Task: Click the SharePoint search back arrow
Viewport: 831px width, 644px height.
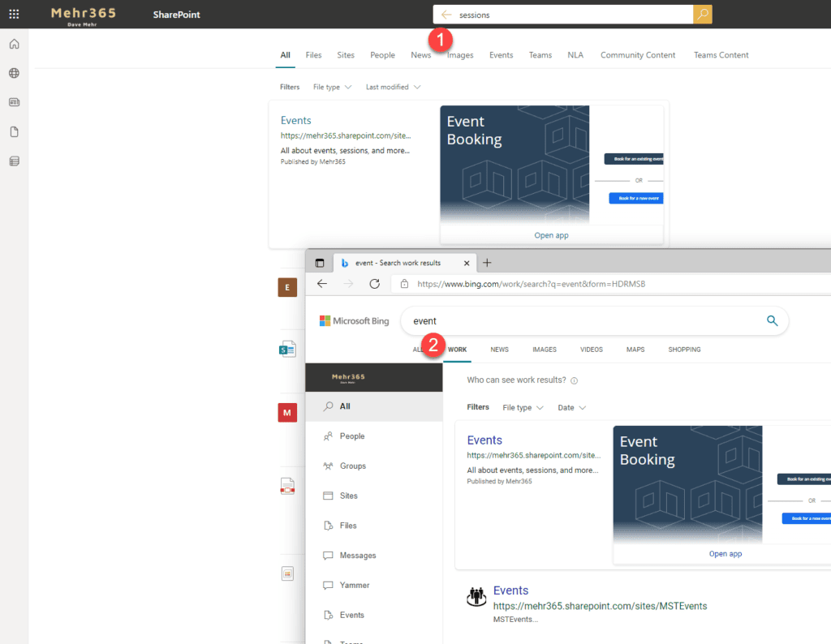Action: pos(446,15)
